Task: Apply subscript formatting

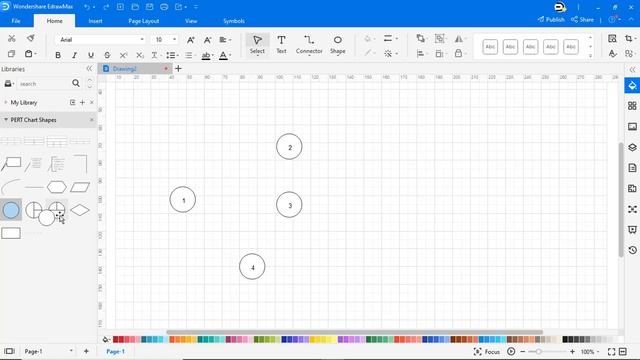Action: pos(140,55)
